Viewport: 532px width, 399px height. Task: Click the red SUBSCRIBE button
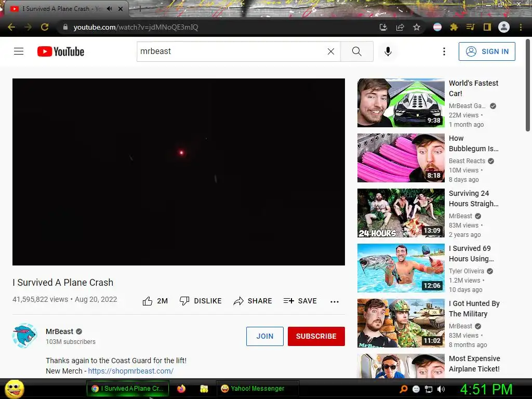coord(316,336)
